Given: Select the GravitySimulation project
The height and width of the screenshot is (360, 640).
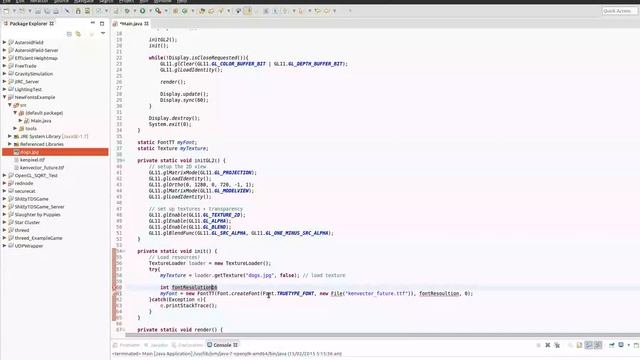Looking at the screenshot, I should [x=33, y=74].
